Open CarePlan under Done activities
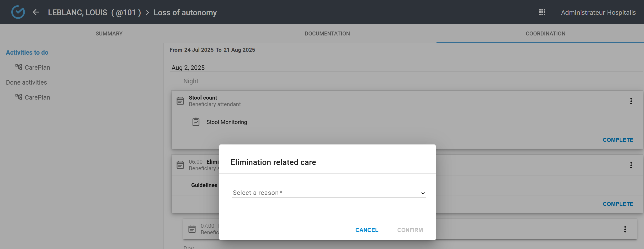The image size is (644, 249). tap(37, 97)
